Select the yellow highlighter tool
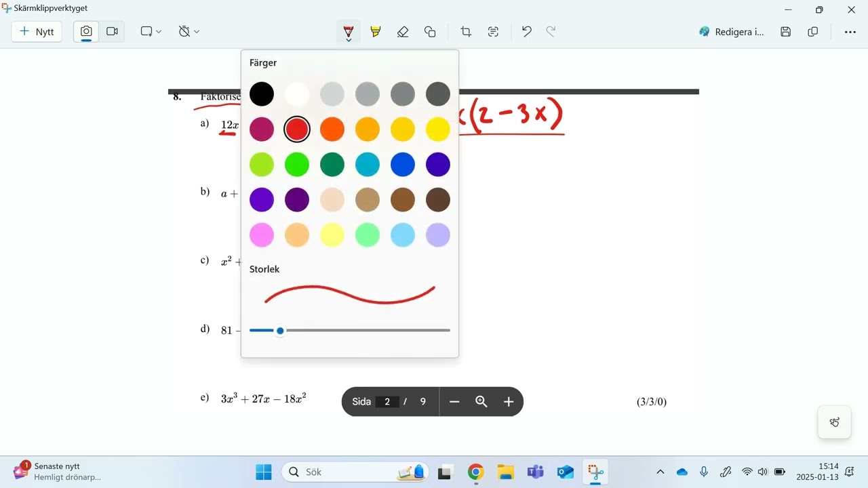This screenshot has width=868, height=488. click(376, 32)
